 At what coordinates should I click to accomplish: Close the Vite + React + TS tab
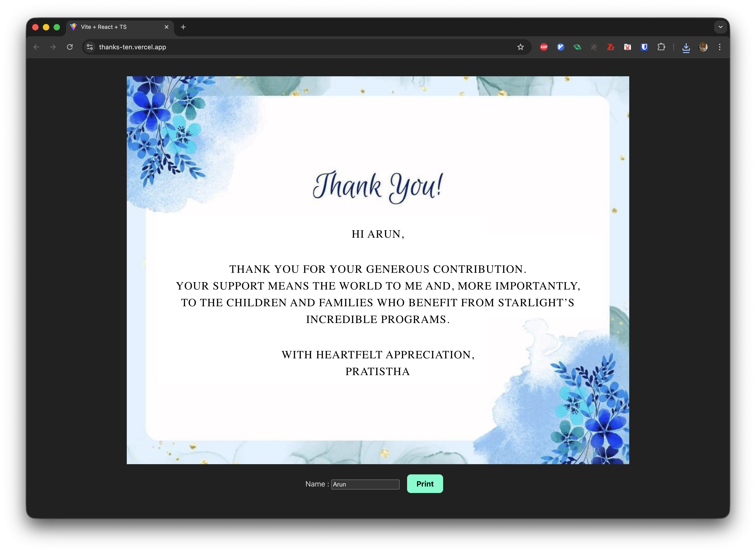click(166, 27)
